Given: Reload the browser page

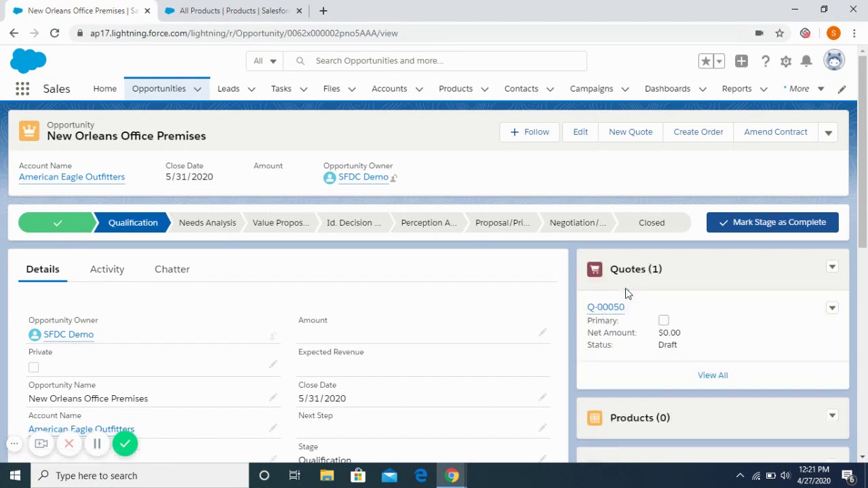Looking at the screenshot, I should pyautogui.click(x=54, y=33).
